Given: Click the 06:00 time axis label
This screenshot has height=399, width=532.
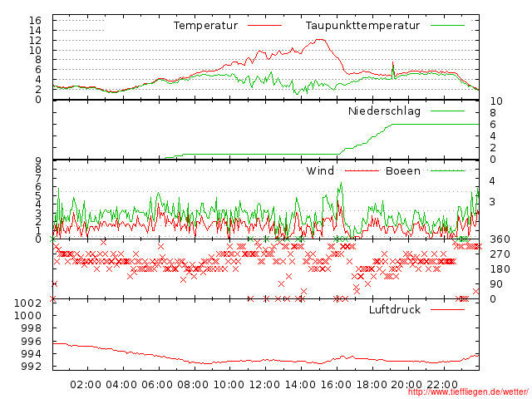Looking at the screenshot, I should 157,385.
